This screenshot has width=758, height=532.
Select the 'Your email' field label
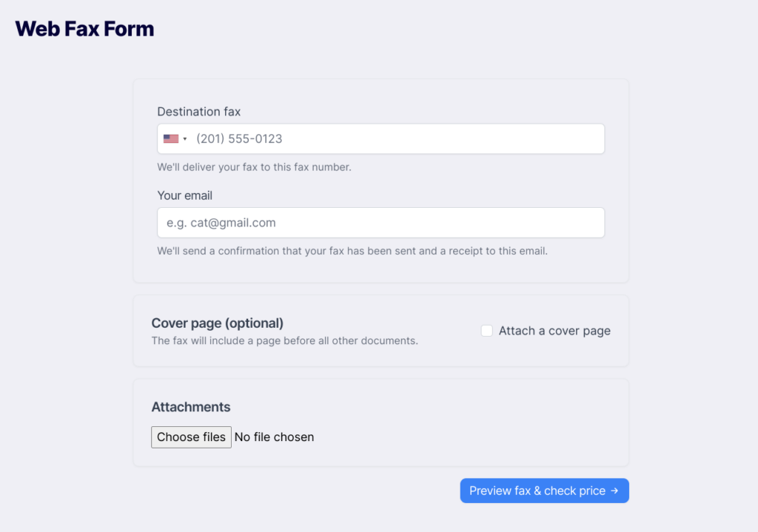click(184, 195)
